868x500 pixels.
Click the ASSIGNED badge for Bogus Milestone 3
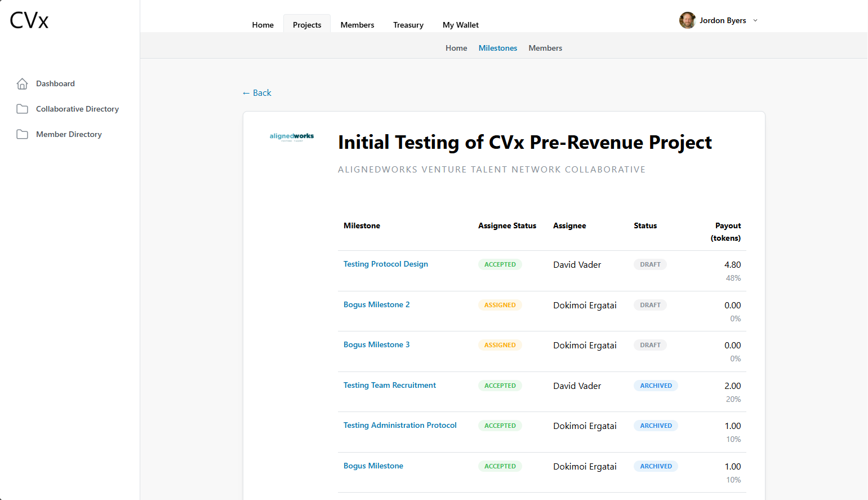tap(500, 344)
